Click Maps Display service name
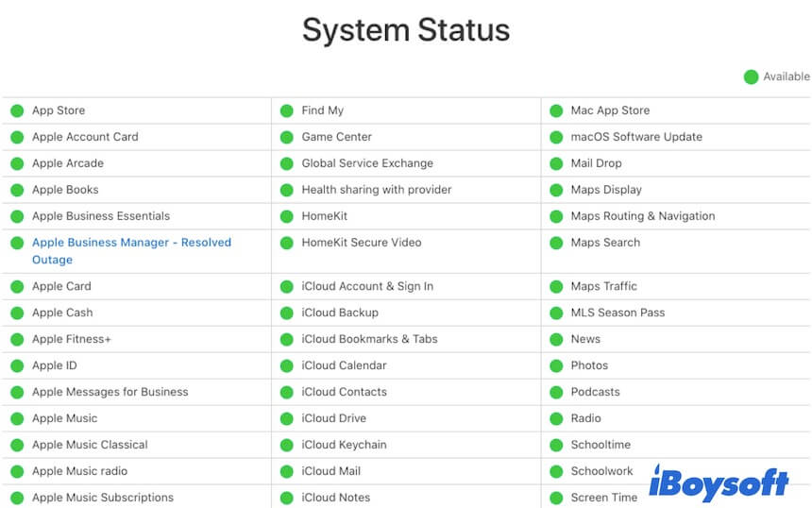This screenshot has height=508, width=812. pyautogui.click(x=606, y=190)
